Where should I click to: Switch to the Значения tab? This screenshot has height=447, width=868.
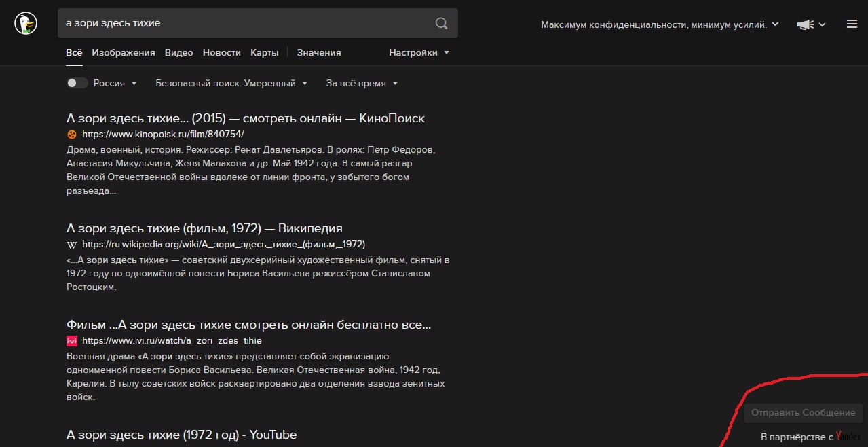tap(319, 52)
